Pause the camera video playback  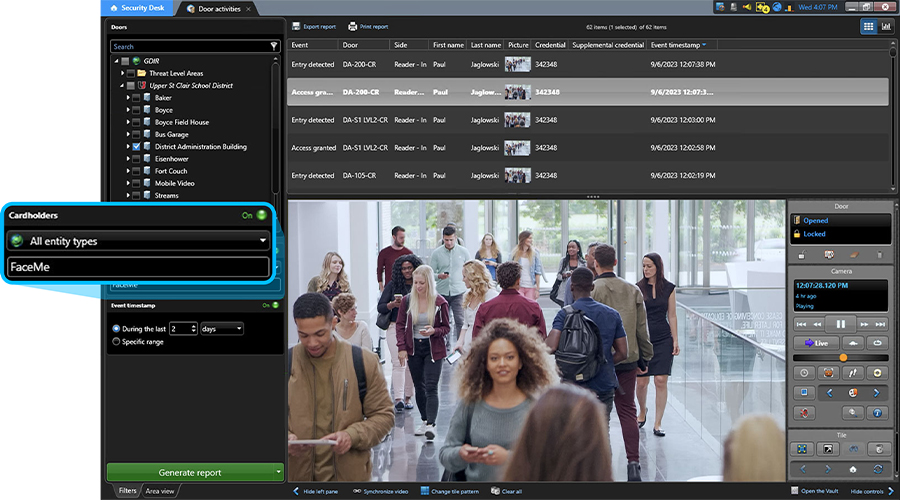click(x=840, y=324)
